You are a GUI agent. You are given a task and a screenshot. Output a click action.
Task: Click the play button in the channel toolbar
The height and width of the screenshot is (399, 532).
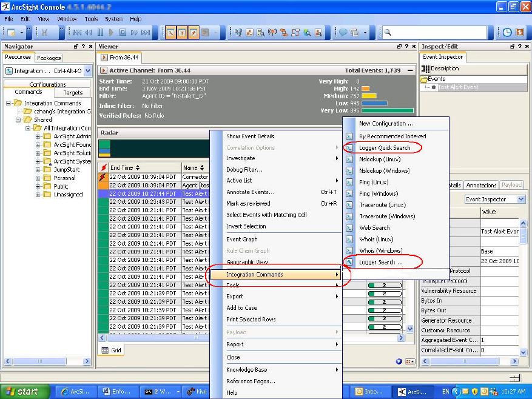pyautogui.click(x=111, y=32)
